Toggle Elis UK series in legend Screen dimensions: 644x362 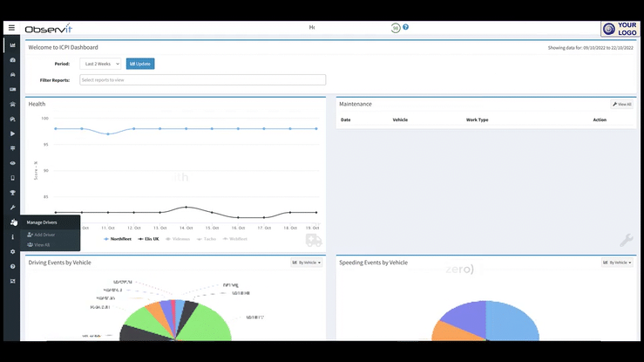[x=149, y=239]
